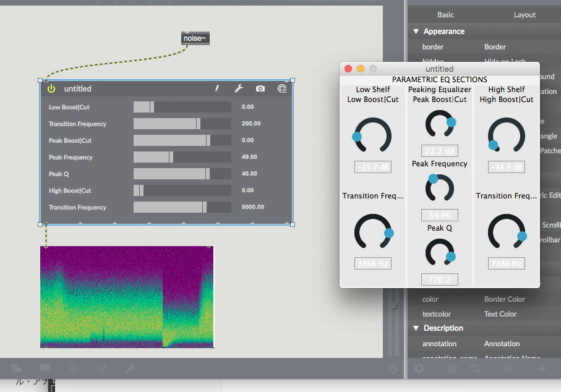Click the Peak Frequency slider showing 49.00
Screen dimensions: 561x392
pyautogui.click(x=182, y=157)
